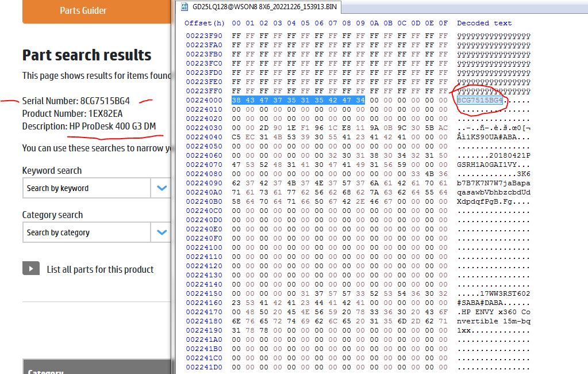This screenshot has width=588, height=374.
Task: Expand the Category search dropdown arrow
Action: point(162,232)
